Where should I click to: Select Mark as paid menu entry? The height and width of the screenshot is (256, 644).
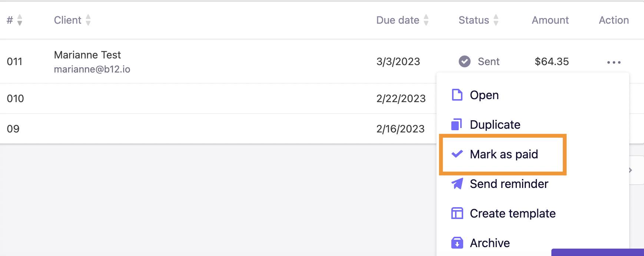[x=503, y=154]
